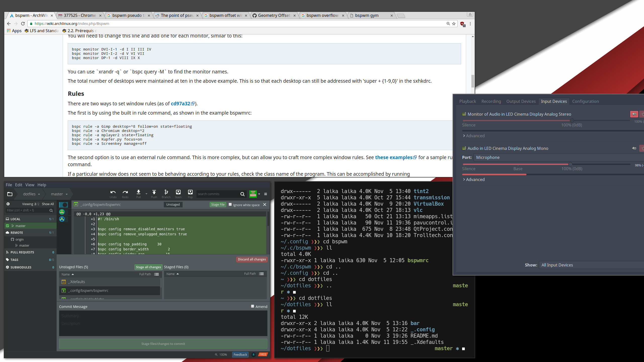Open the Pull dropdown arrow

tap(146, 194)
